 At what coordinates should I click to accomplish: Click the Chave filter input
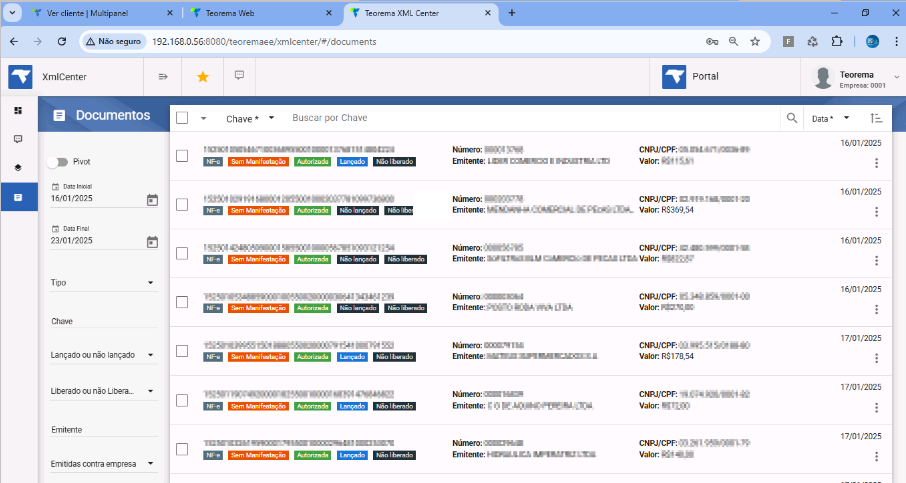tap(103, 321)
